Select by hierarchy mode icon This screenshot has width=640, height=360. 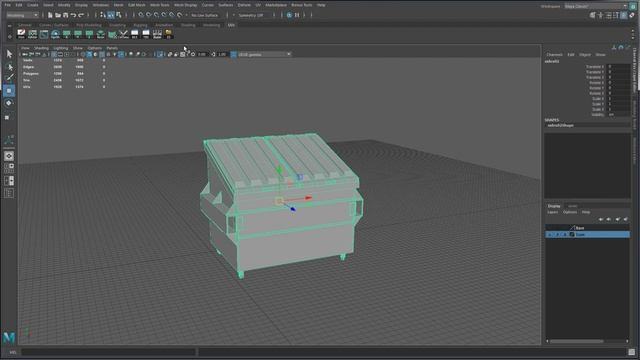click(103, 15)
